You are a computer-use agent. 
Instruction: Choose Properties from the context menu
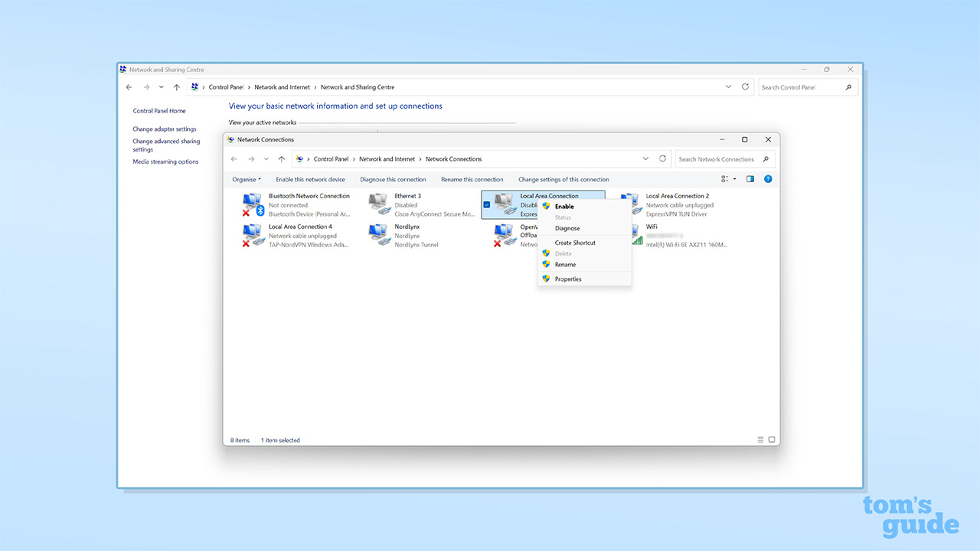tap(568, 279)
